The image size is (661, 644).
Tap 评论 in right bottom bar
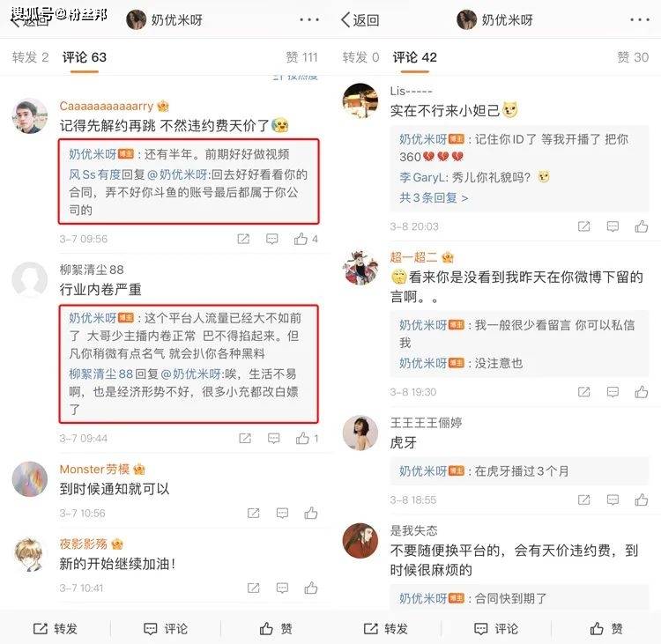tap(496, 629)
